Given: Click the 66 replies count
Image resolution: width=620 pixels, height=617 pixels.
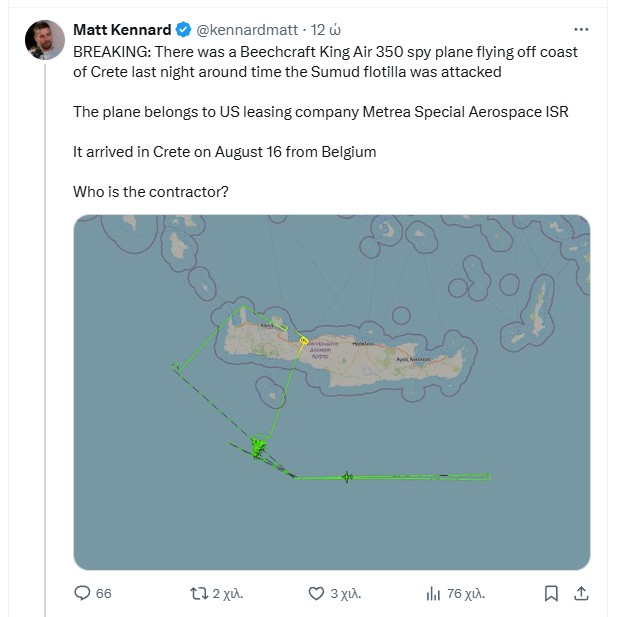Looking at the screenshot, I should pyautogui.click(x=104, y=593).
